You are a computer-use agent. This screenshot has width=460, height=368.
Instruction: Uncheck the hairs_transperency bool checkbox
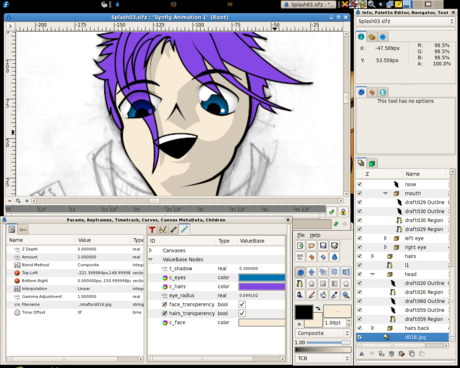click(242, 313)
